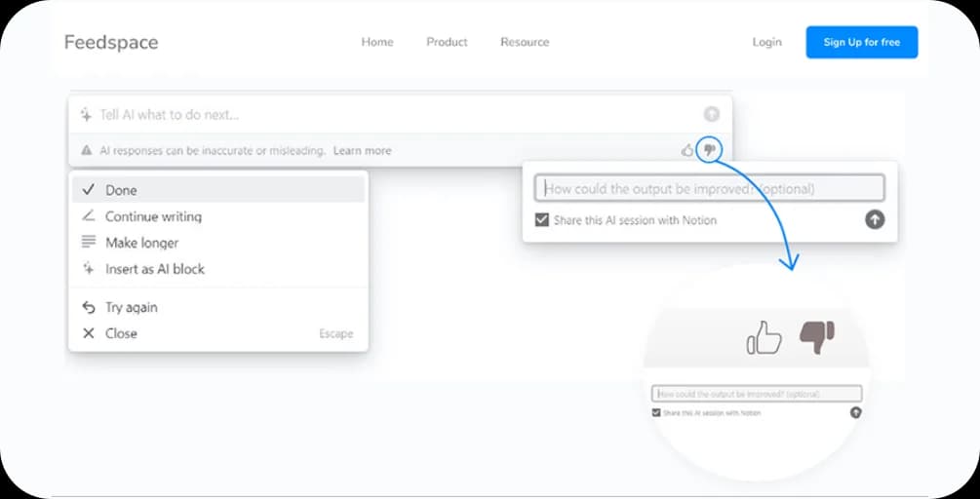This screenshot has width=980, height=499.
Task: Click the large thumbs down in magnified circle
Action: (x=817, y=338)
